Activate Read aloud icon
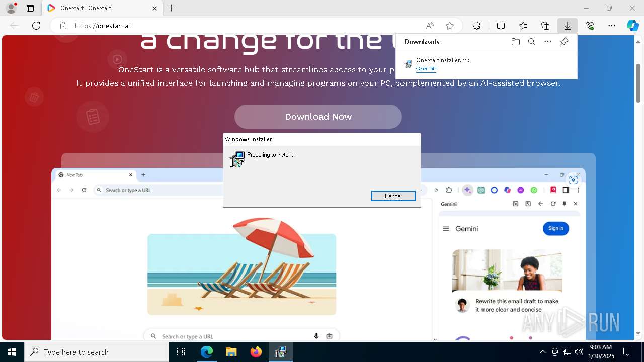This screenshot has width=644, height=362. tap(430, 26)
